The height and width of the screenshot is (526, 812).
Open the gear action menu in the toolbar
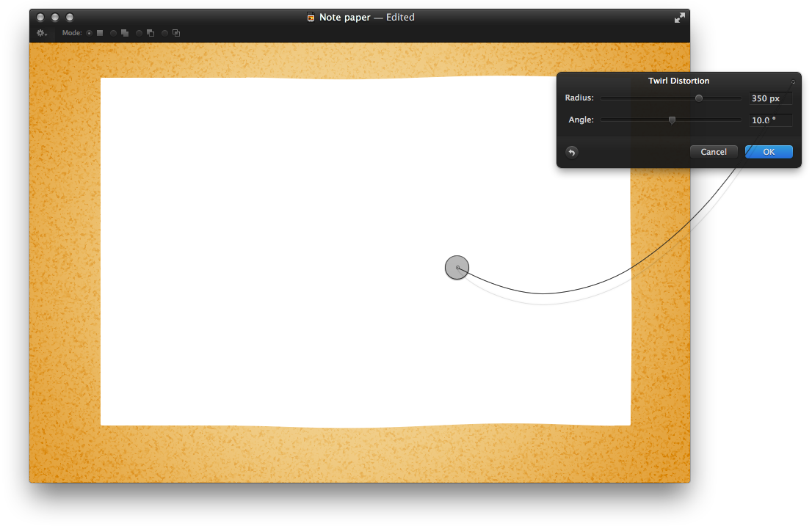coord(40,32)
